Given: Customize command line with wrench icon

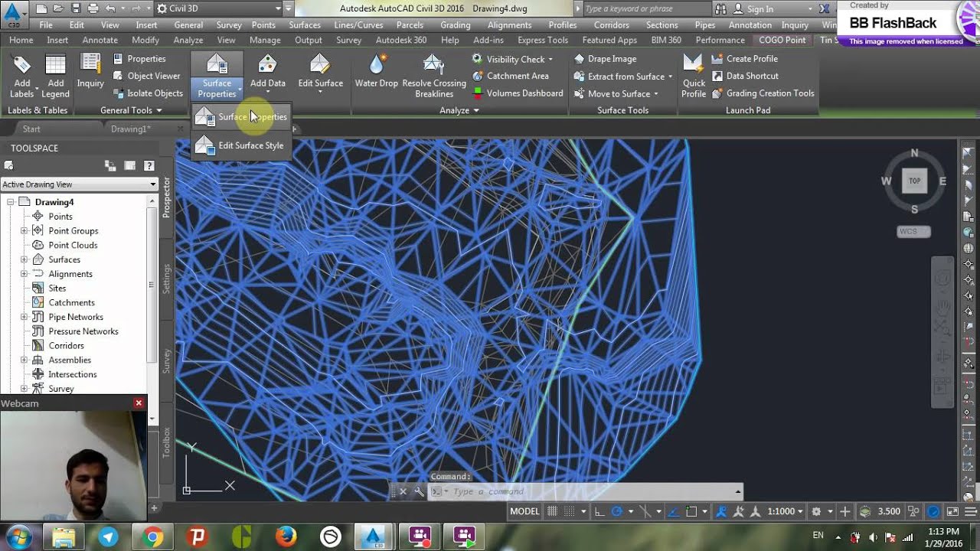Looking at the screenshot, I should [x=419, y=491].
